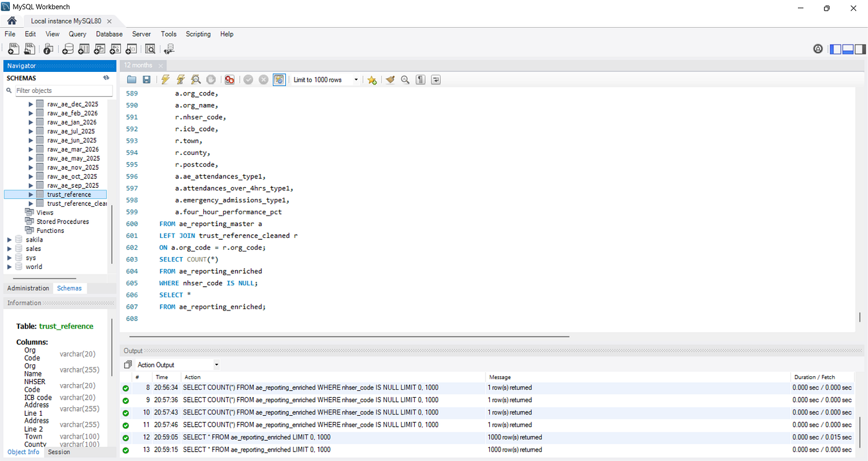Toggle left sidebar panel visibility
Screen dimensions: 868x461
click(x=836, y=49)
